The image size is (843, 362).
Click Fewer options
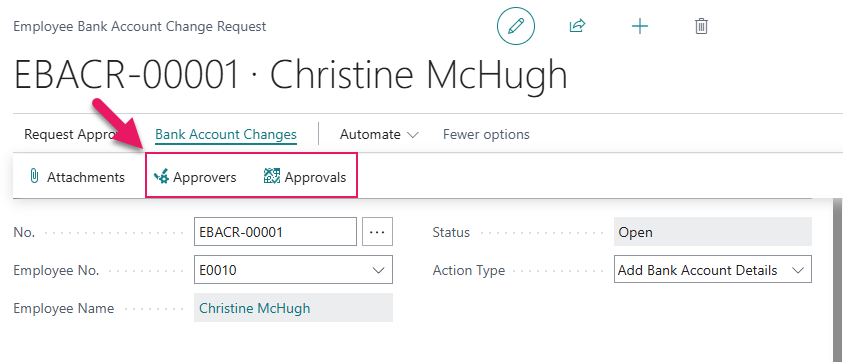click(x=486, y=134)
